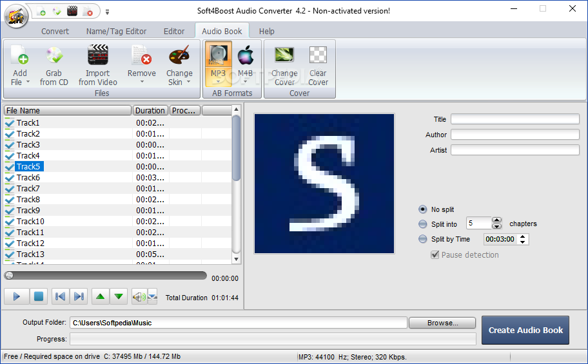Click the volume level slider icon
Image resolution: width=588 pixels, height=364 pixels.
(152, 296)
